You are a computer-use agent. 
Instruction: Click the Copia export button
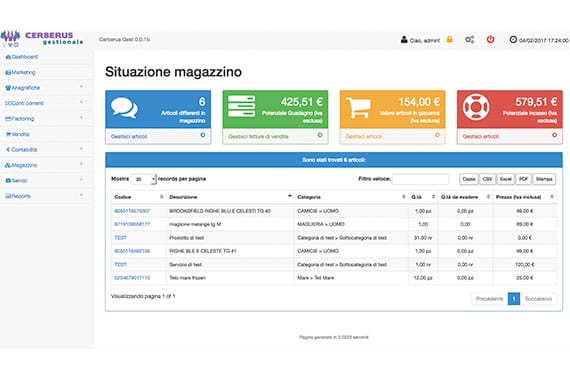tap(469, 179)
